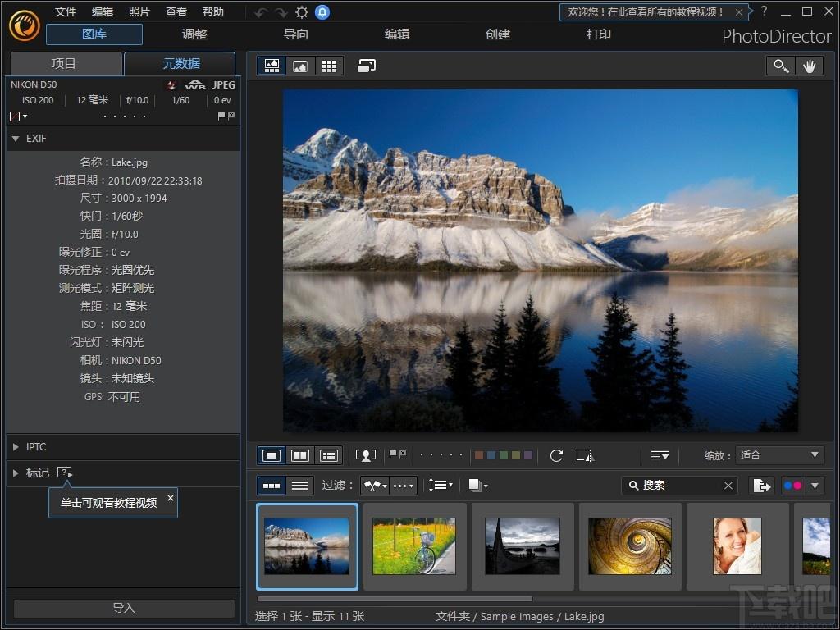The height and width of the screenshot is (630, 840).
Task: Open notifications via the blue bell icon
Action: click(322, 11)
